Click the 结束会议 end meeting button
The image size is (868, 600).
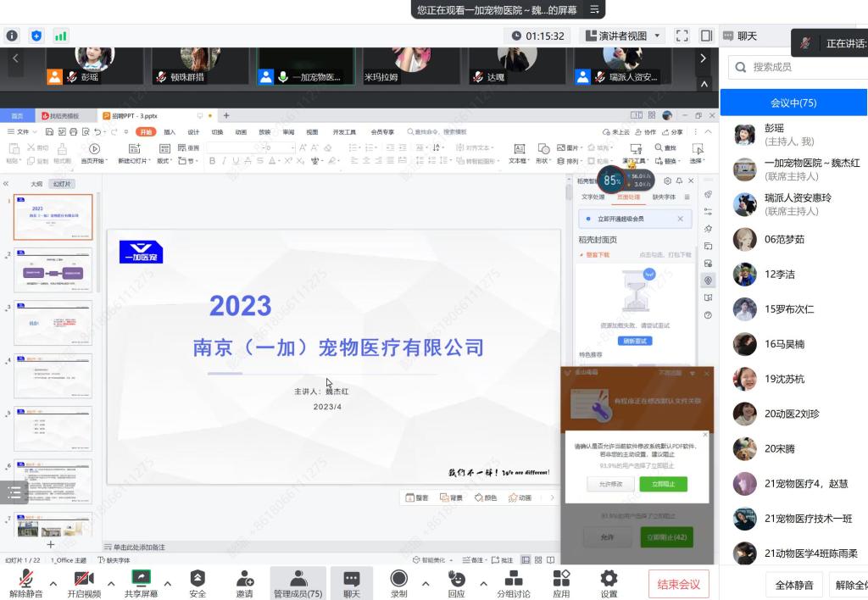pos(678,584)
